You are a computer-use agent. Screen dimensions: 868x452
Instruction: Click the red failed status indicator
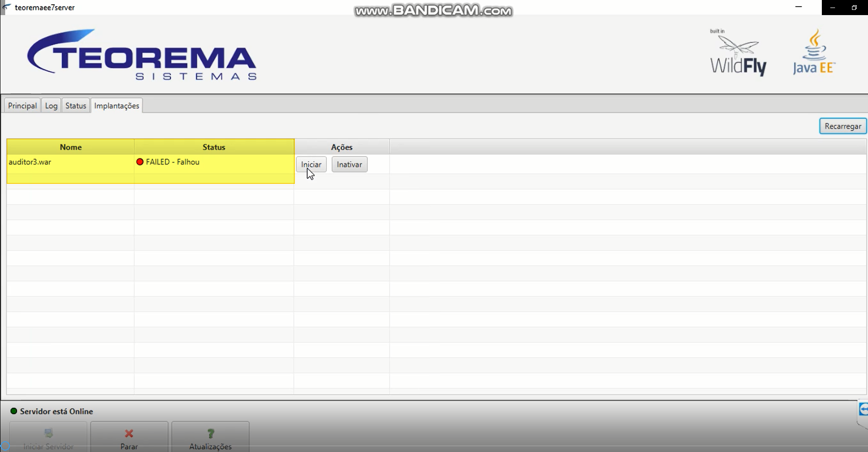(x=140, y=162)
